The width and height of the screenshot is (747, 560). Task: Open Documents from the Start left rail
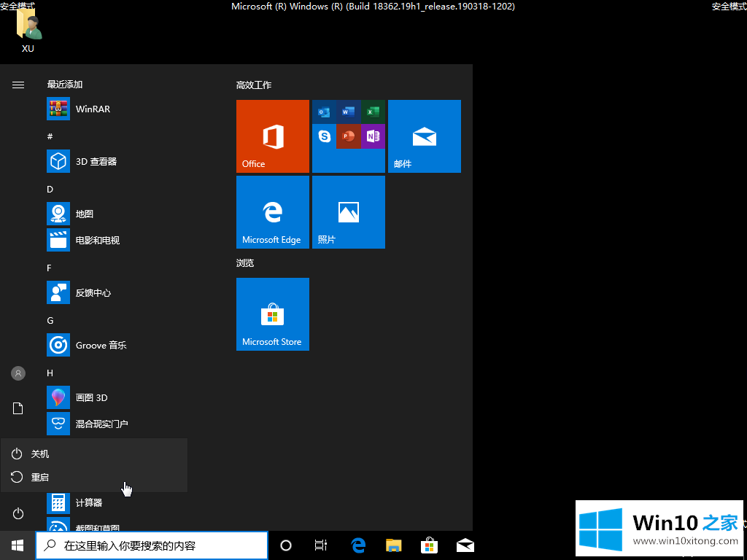pos(18,408)
